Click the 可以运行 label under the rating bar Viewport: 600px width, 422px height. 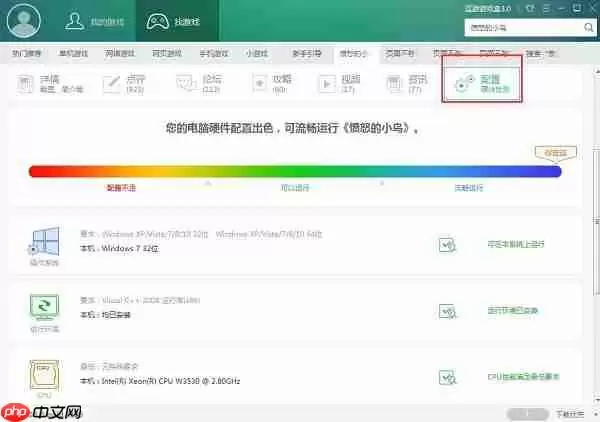pos(295,188)
